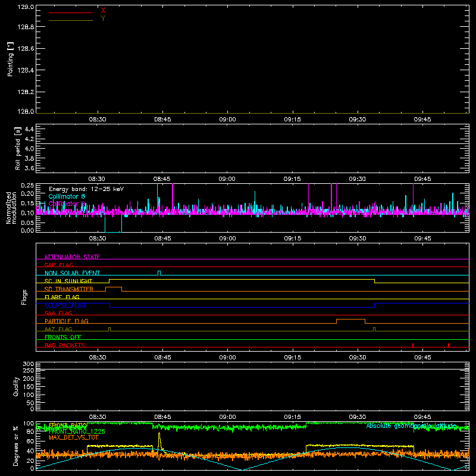Click the Pointing axis title

pos(10,59)
